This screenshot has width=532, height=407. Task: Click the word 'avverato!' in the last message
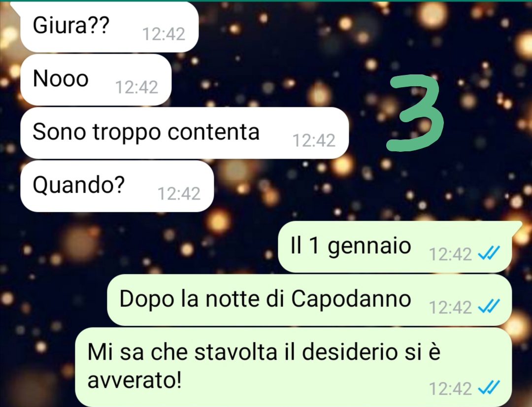pos(134,380)
